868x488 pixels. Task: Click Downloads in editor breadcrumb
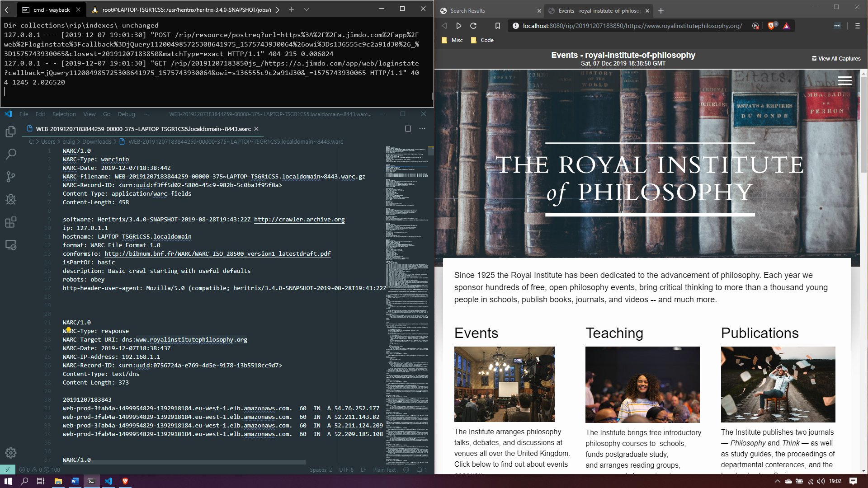click(97, 141)
